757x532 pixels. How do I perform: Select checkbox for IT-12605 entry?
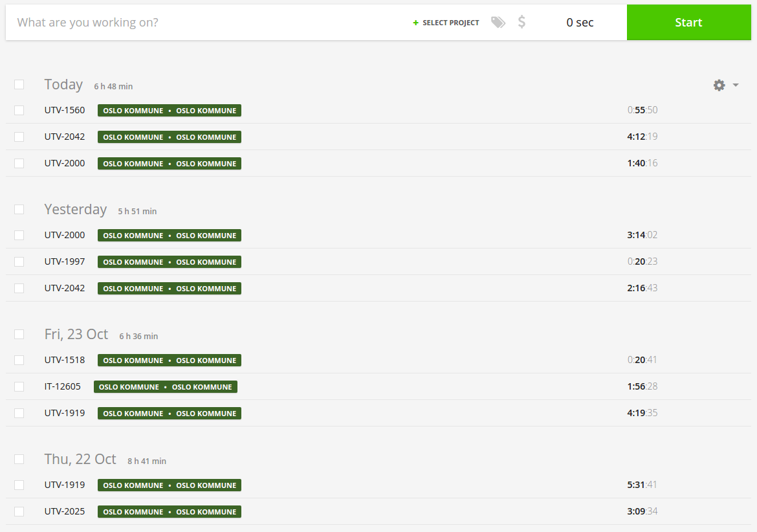[19, 386]
